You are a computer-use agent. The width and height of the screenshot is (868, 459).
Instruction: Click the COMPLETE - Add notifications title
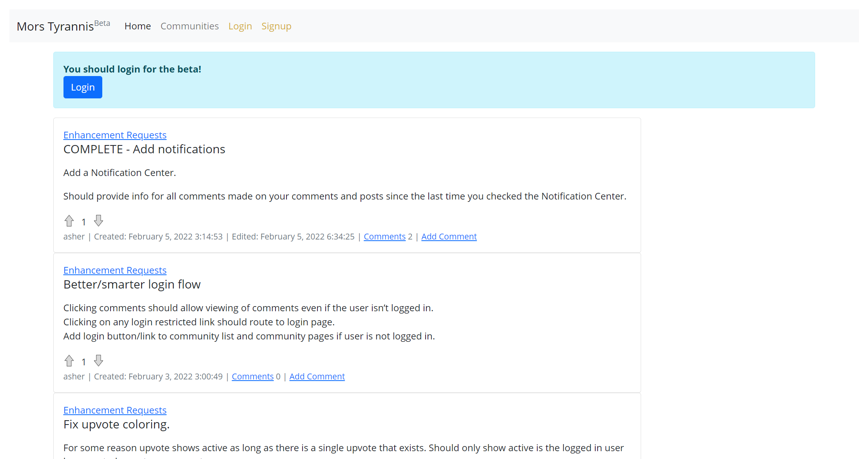[144, 149]
